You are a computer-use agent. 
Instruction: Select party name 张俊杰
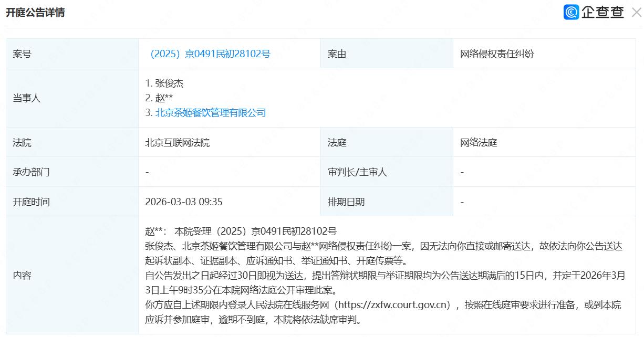coord(169,83)
